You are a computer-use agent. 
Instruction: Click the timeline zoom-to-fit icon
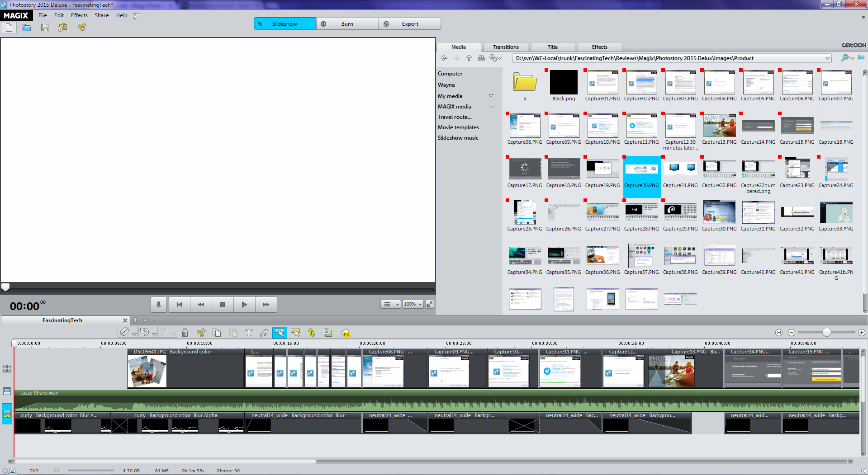point(779,333)
